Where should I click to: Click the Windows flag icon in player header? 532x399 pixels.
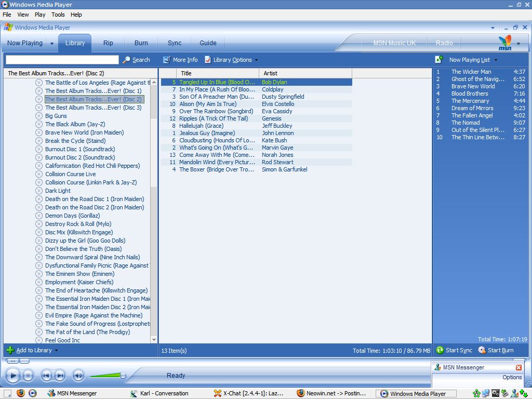(x=8, y=28)
